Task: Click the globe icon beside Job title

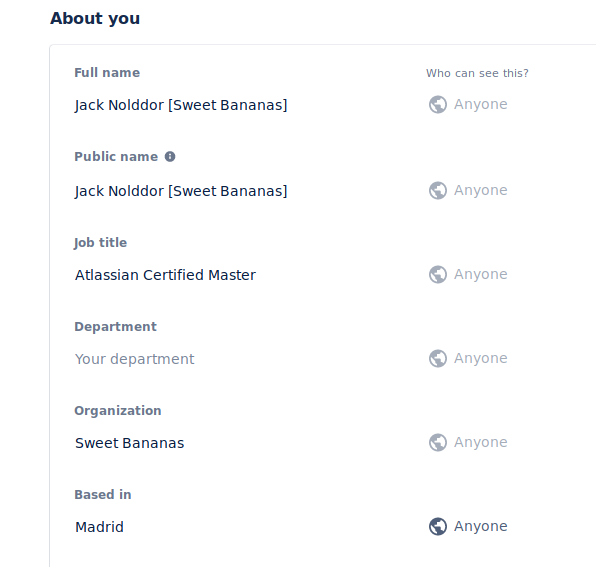Action: point(438,274)
